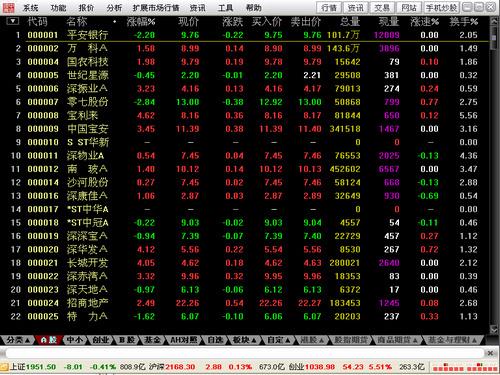This screenshot has height=375, width=500.
Task: Expand the 板块 tab dropdown
Action: coord(244,340)
